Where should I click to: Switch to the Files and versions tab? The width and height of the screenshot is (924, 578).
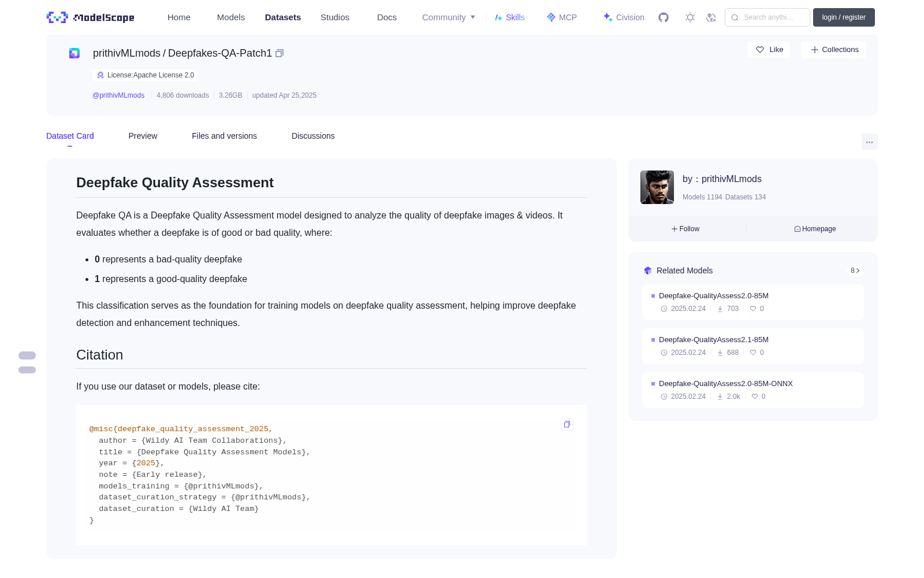pyautogui.click(x=224, y=136)
